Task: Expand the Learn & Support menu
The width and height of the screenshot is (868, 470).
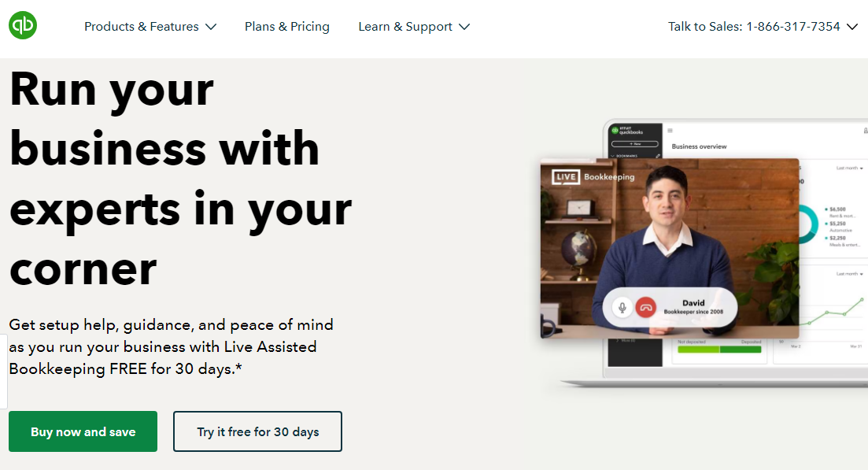Action: pyautogui.click(x=414, y=27)
